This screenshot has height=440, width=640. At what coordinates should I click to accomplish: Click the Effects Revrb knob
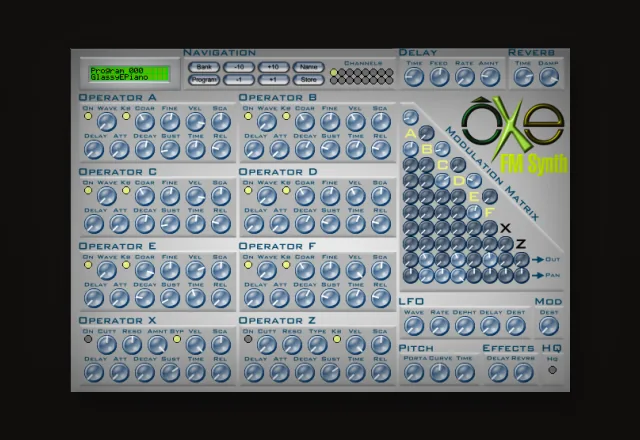coord(523,372)
